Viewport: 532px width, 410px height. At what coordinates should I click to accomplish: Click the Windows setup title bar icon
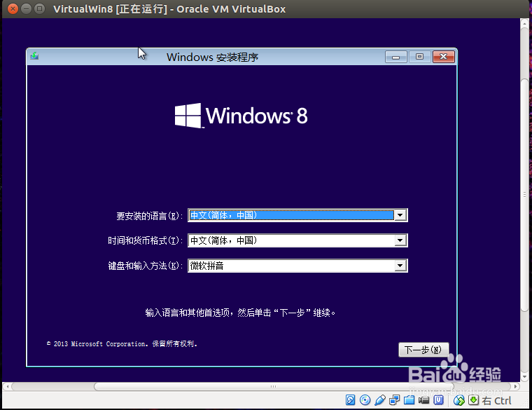click(x=34, y=56)
